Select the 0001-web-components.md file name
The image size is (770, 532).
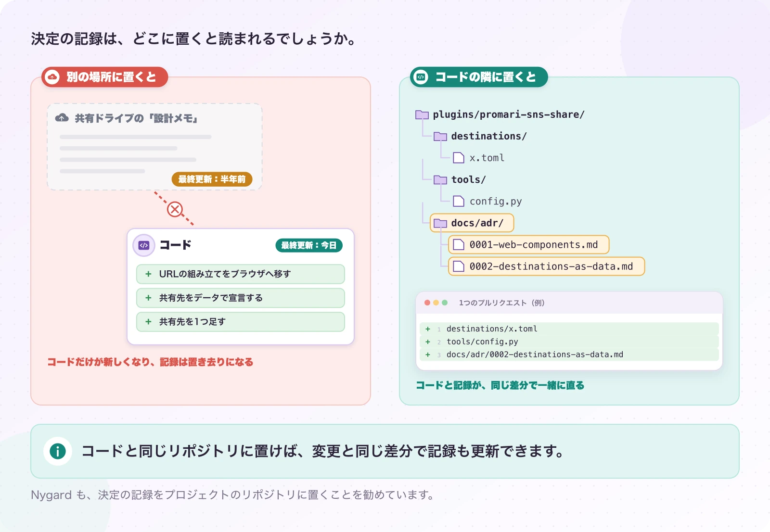(534, 244)
